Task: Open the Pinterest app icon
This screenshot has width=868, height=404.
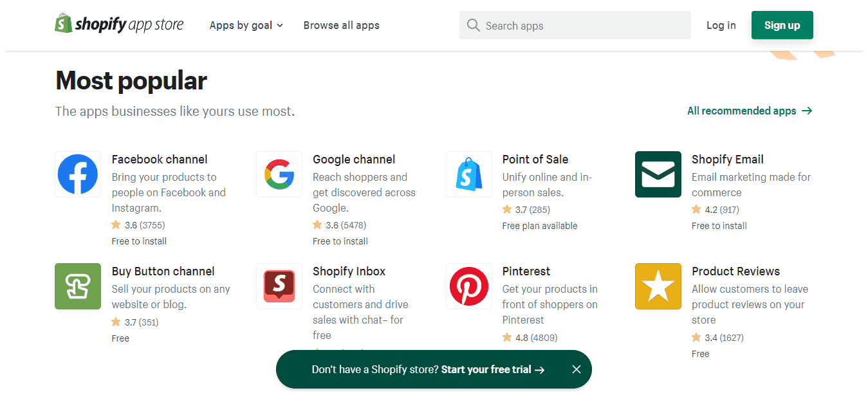Action: (469, 286)
